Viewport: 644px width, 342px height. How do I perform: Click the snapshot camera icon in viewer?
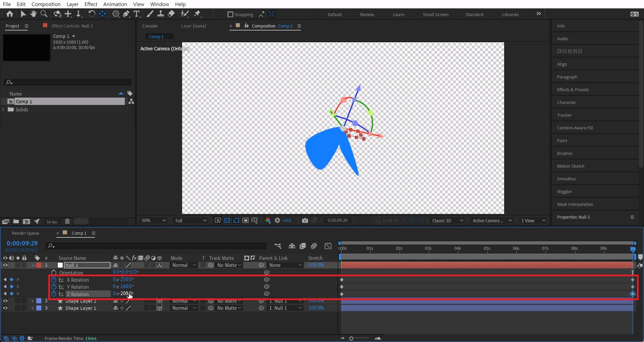(x=305, y=220)
